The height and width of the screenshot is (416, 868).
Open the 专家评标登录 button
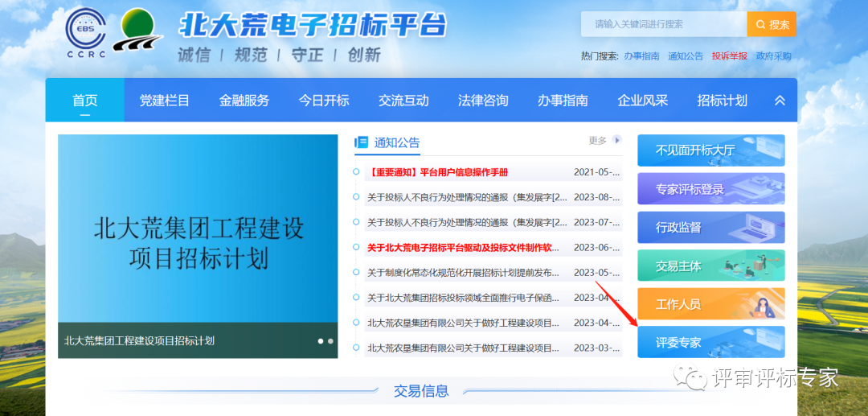pos(710,189)
